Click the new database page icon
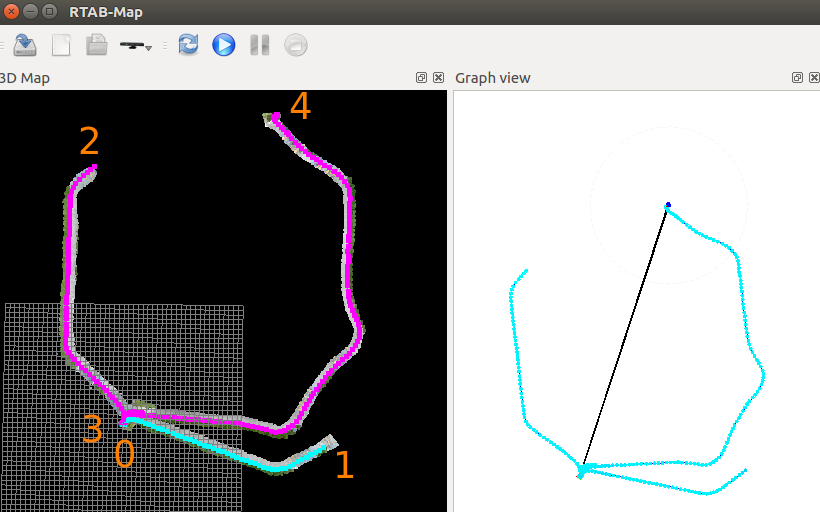 point(62,45)
